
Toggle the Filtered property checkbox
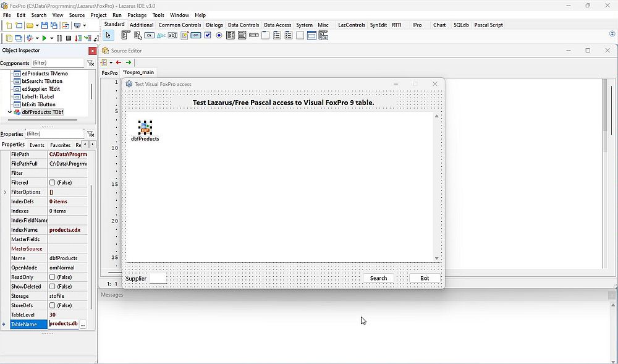52,182
